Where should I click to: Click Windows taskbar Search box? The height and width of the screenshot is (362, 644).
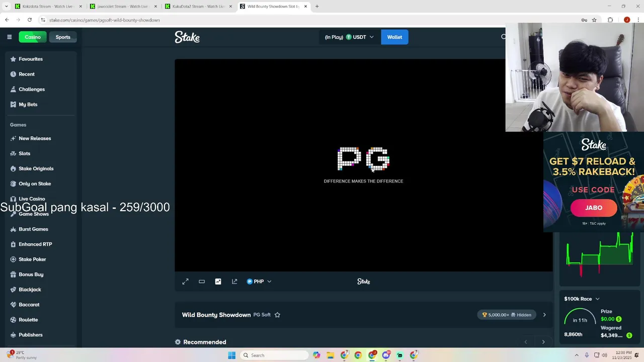click(274, 355)
